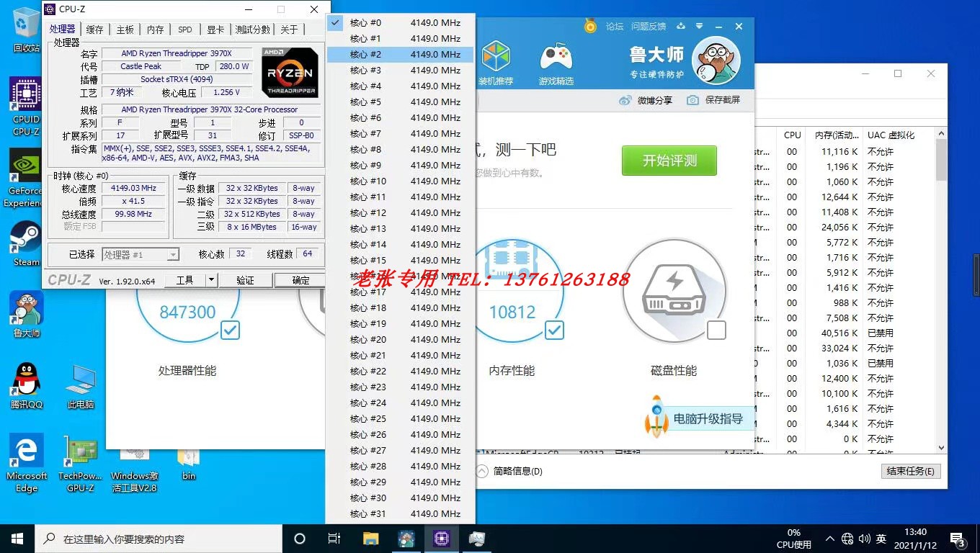The height and width of the screenshot is (553, 980).
Task: Open the GeForce Experience desktop icon
Action: [x=25, y=179]
